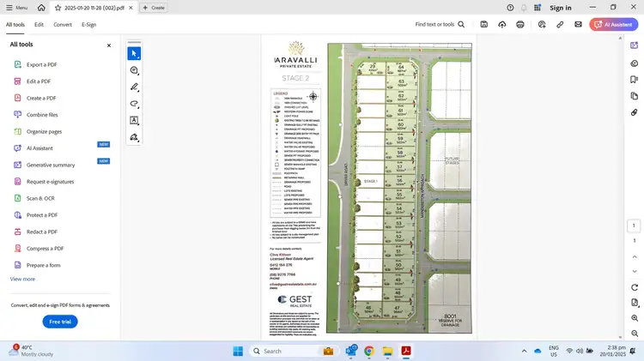Go to the Home icon
Image resolution: width=644 pixels, height=361 pixels.
click(x=41, y=8)
